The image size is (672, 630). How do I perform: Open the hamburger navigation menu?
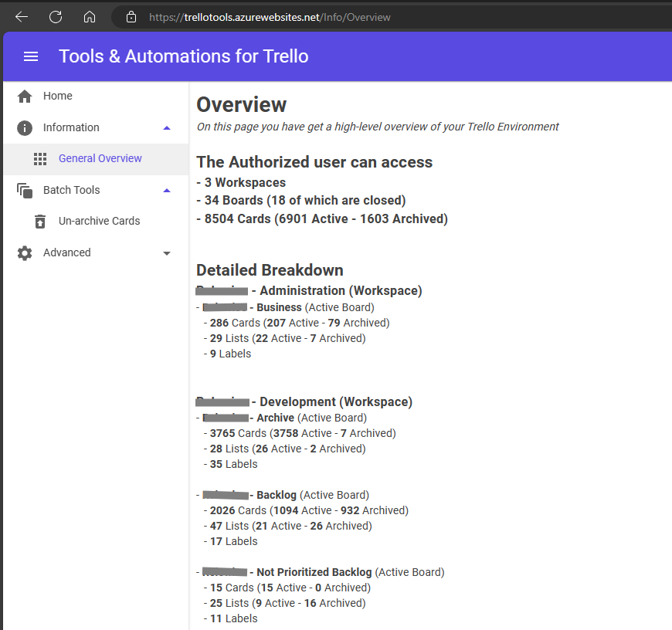pos(31,56)
